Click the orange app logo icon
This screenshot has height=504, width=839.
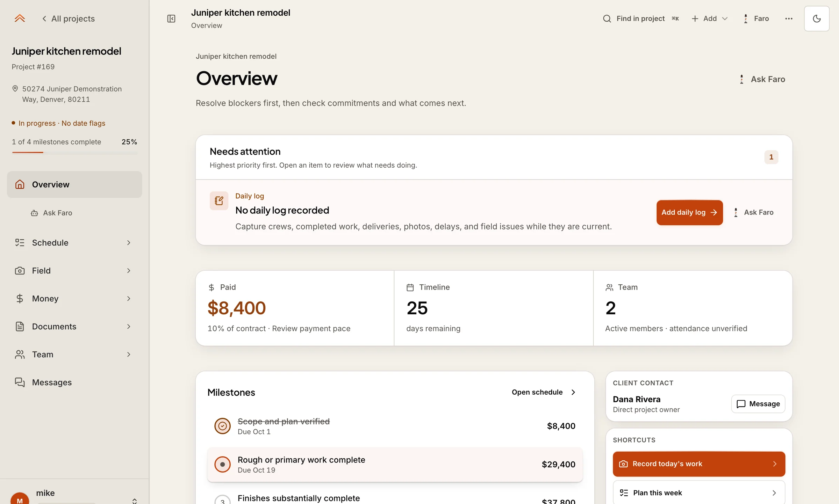[x=20, y=18]
